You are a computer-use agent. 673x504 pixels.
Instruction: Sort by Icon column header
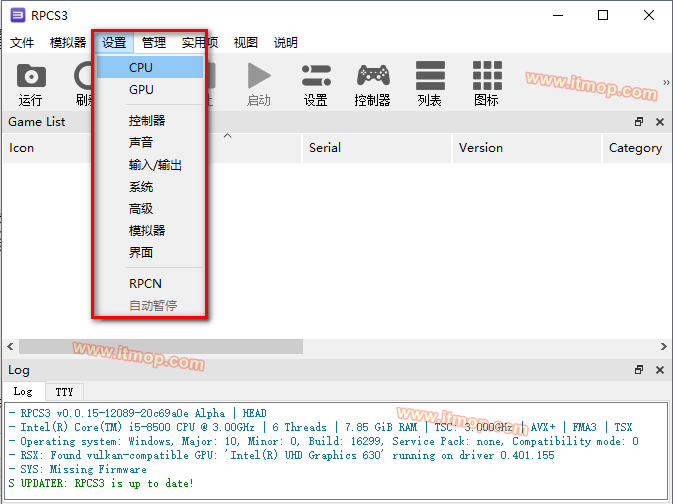(47, 148)
